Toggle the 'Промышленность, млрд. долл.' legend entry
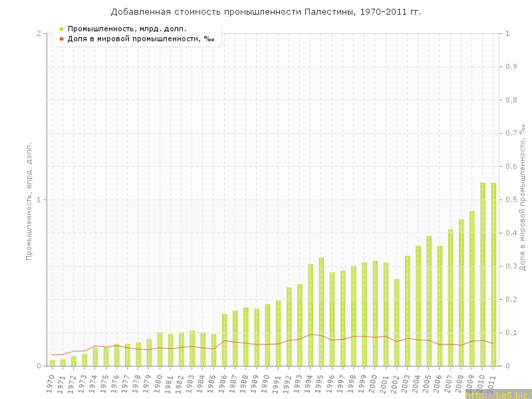Image resolution: width=532 pixels, height=399 pixels. [x=126, y=29]
